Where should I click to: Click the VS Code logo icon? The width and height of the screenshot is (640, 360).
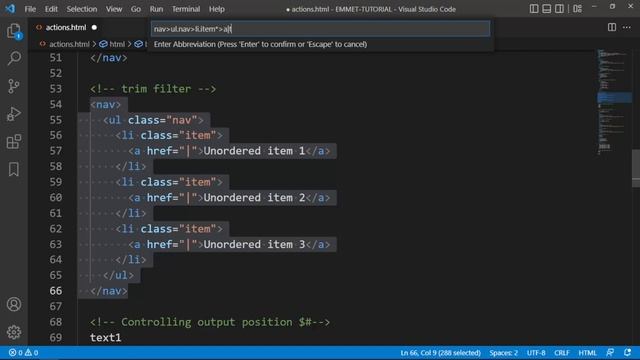tap(10, 9)
